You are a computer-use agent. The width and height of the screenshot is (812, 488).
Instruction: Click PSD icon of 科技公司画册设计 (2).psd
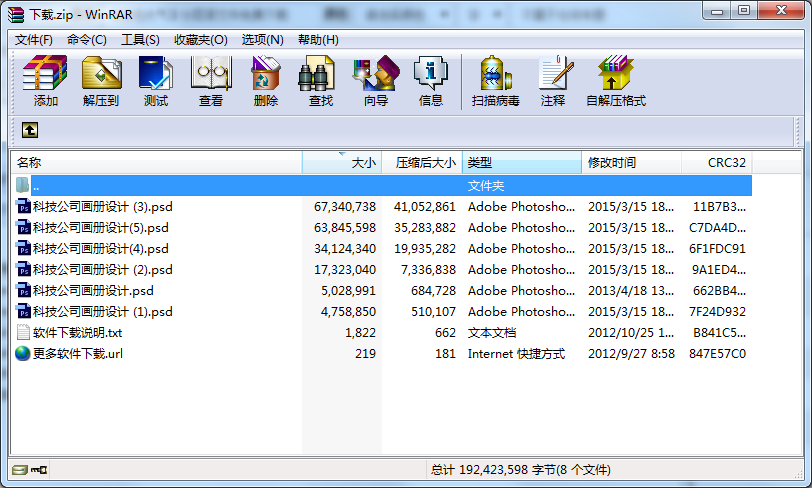coord(23,269)
